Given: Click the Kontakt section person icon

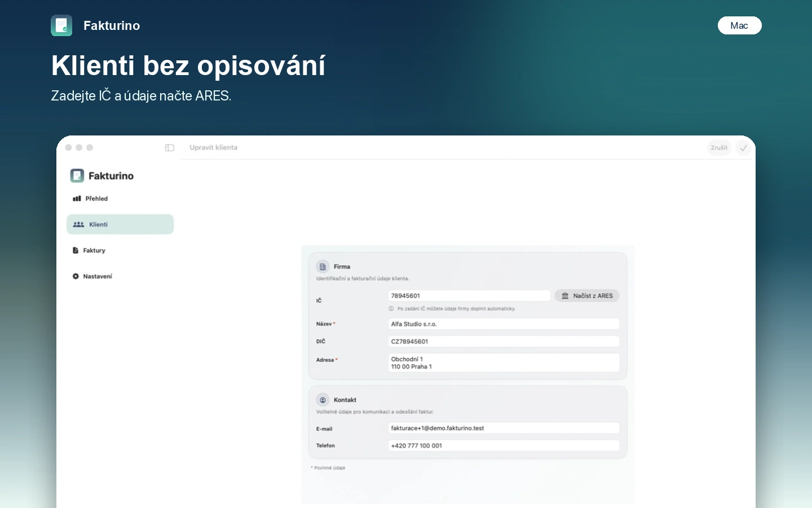Looking at the screenshot, I should 323,400.
